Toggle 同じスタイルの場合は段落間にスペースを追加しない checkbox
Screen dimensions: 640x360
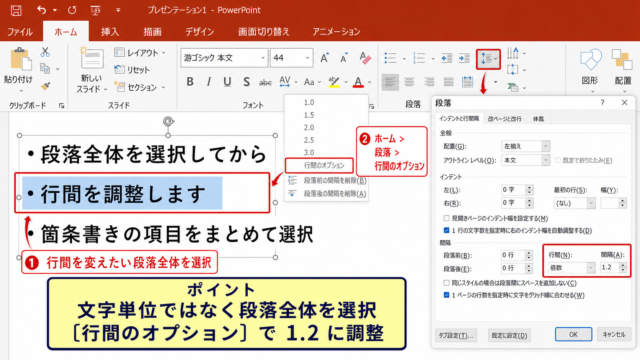click(447, 282)
